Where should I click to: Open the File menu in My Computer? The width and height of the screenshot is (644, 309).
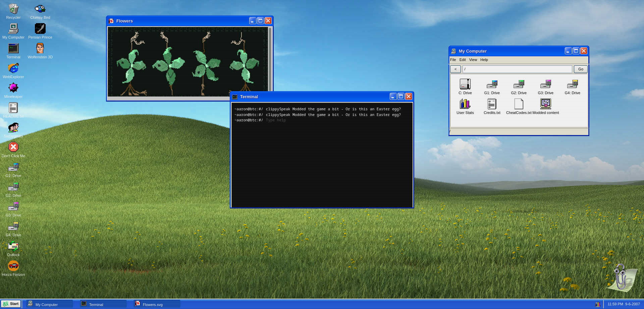pyautogui.click(x=453, y=60)
